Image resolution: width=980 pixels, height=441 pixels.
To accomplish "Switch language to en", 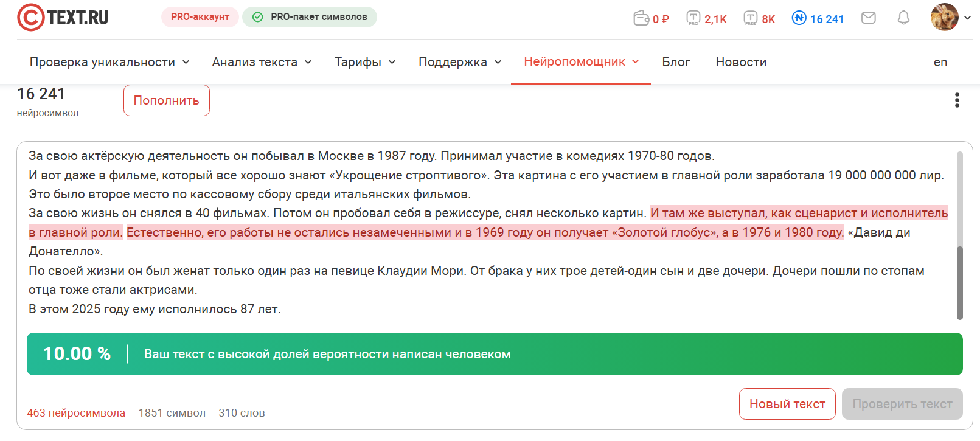I will pos(940,62).
